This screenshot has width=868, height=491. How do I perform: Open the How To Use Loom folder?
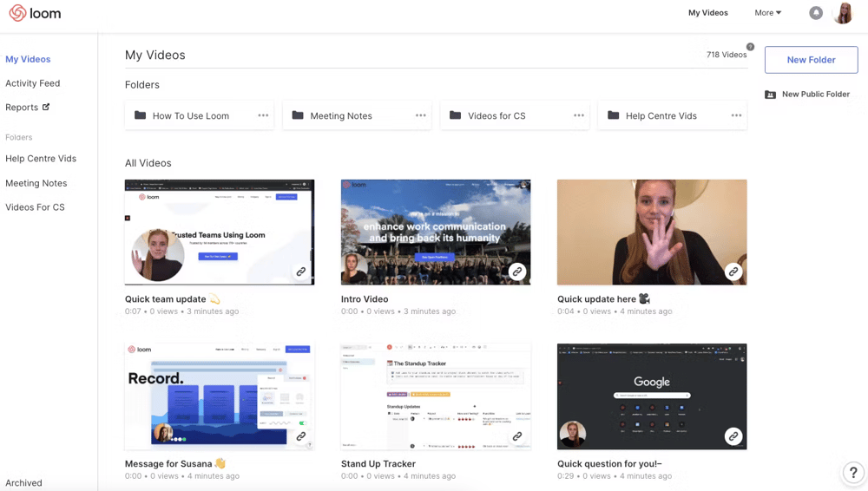coord(200,115)
